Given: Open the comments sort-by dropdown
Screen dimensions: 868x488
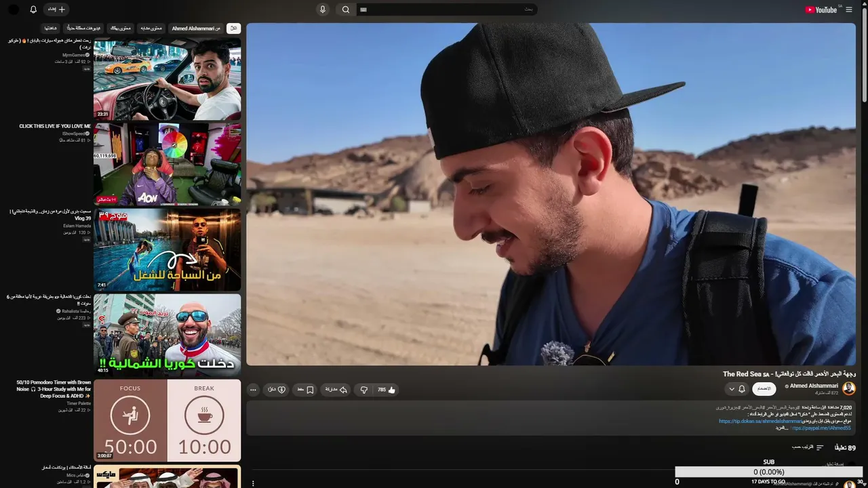Looking at the screenshot, I should (808, 447).
